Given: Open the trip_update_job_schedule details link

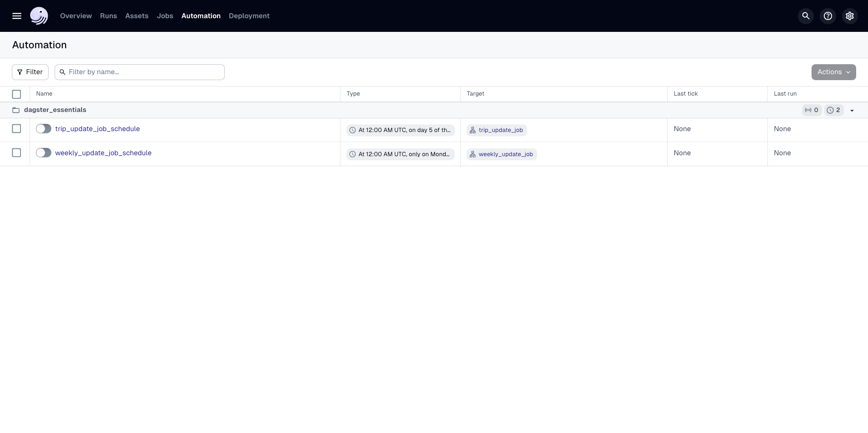Looking at the screenshot, I should 97,128.
